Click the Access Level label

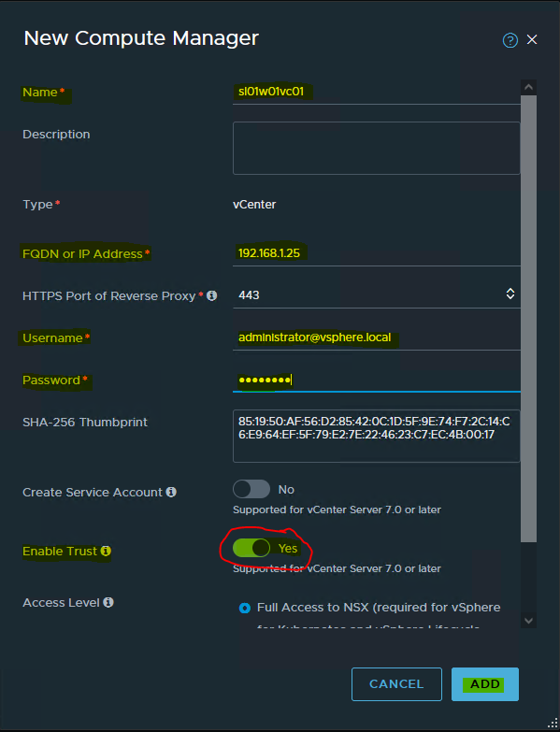61,603
